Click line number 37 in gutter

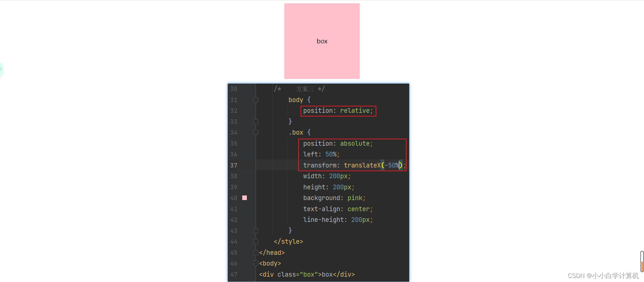click(x=234, y=165)
